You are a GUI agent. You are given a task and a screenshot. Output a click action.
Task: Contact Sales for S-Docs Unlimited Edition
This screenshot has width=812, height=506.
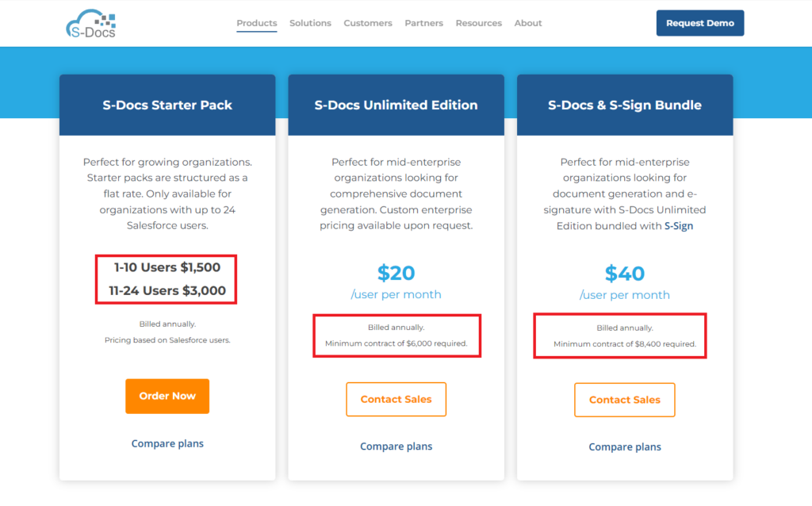point(396,400)
